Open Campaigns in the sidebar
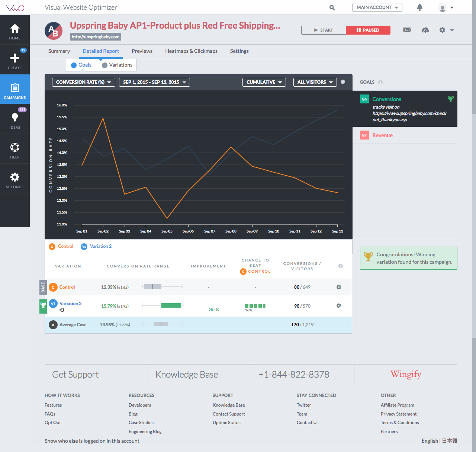Image resolution: width=476 pixels, height=452 pixels. coord(15,89)
